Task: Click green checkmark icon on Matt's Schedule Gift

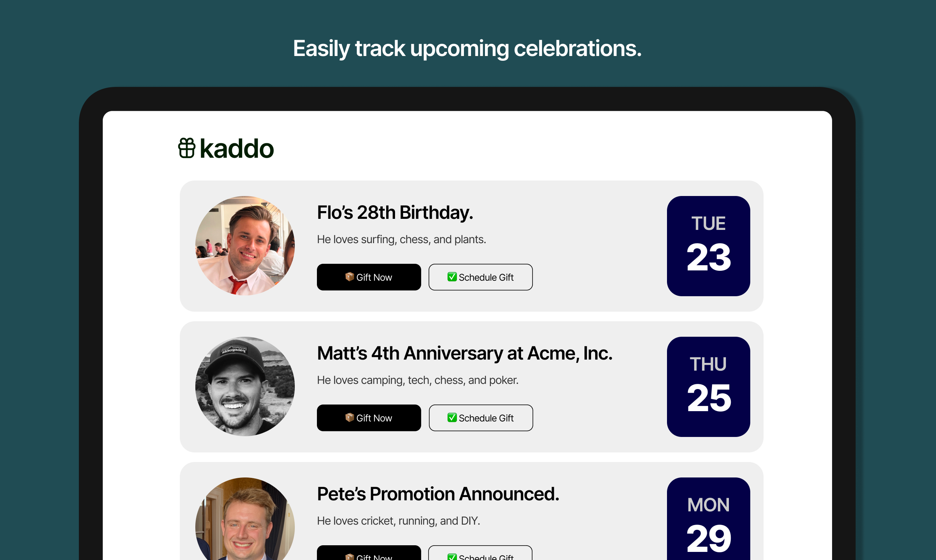Action: [x=452, y=417]
